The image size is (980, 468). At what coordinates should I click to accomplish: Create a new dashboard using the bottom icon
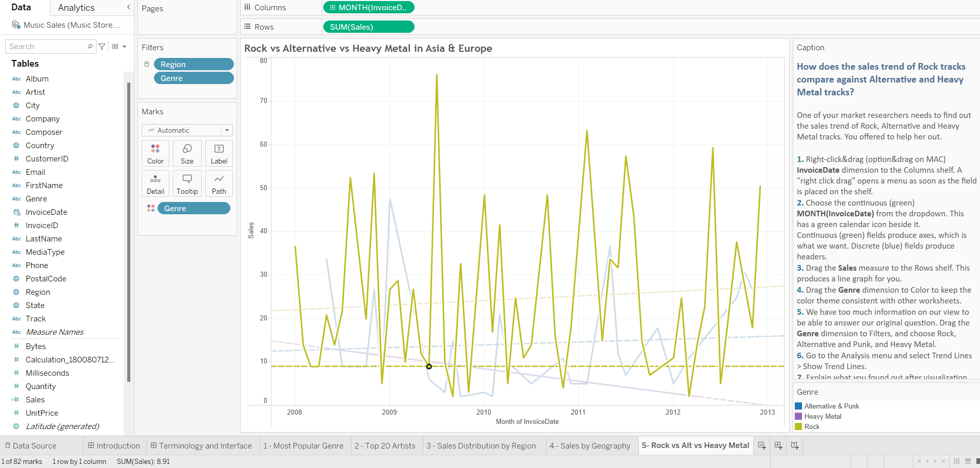point(777,445)
